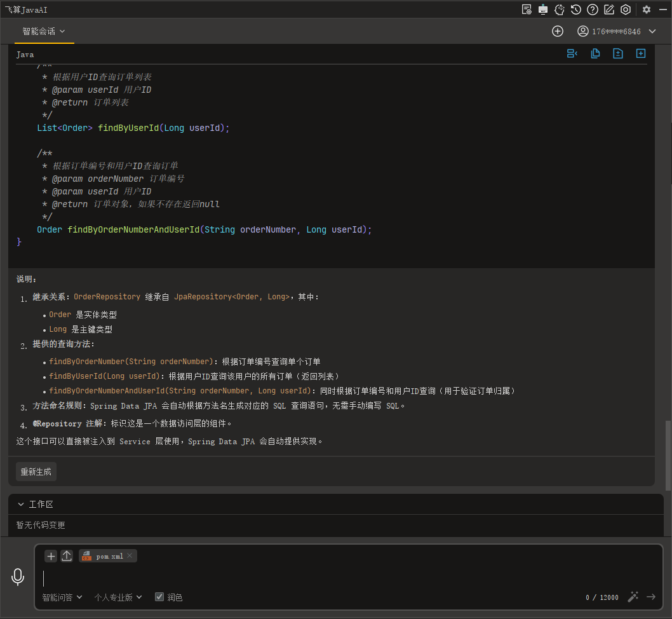The height and width of the screenshot is (619, 672).
Task: Open the settings gear icon
Action: (x=647, y=10)
